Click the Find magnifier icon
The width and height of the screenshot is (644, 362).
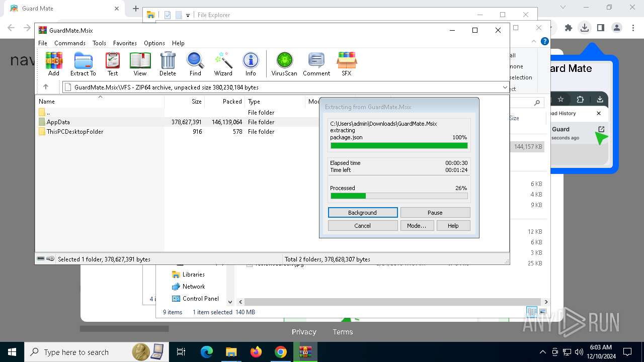click(x=195, y=64)
